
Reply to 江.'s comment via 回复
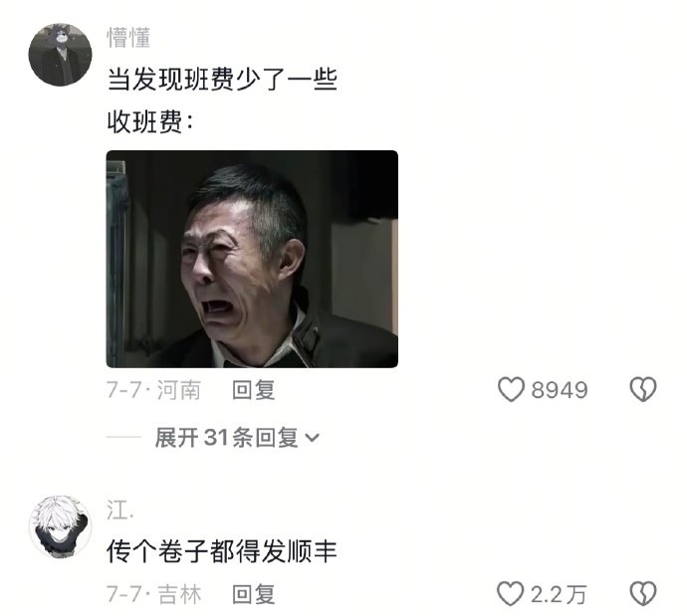point(254,594)
